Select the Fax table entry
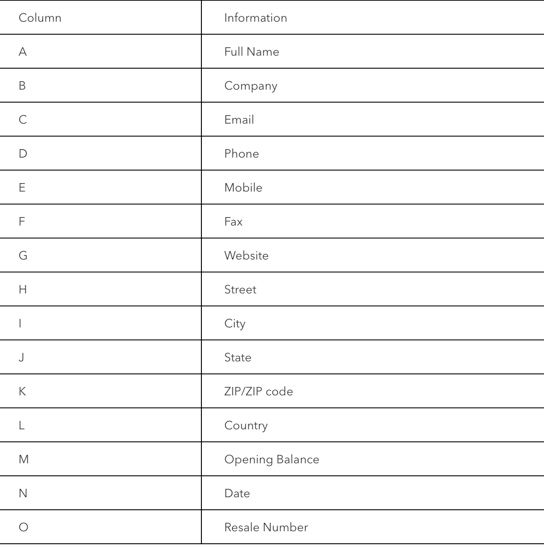This screenshot has height=547, width=544. pos(233,222)
